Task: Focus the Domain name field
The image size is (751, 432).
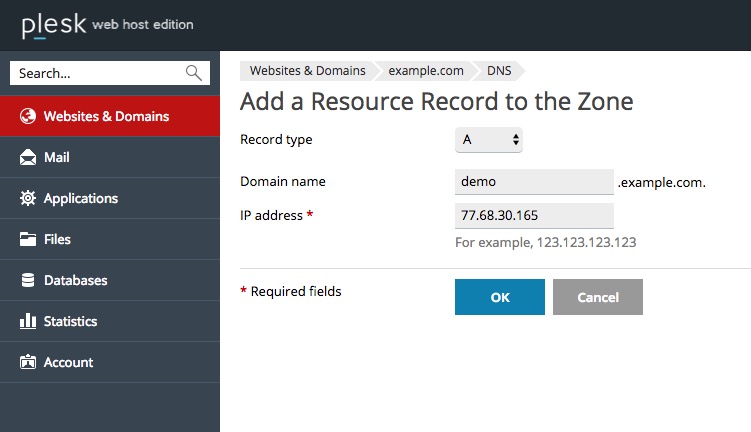Action: click(x=534, y=182)
